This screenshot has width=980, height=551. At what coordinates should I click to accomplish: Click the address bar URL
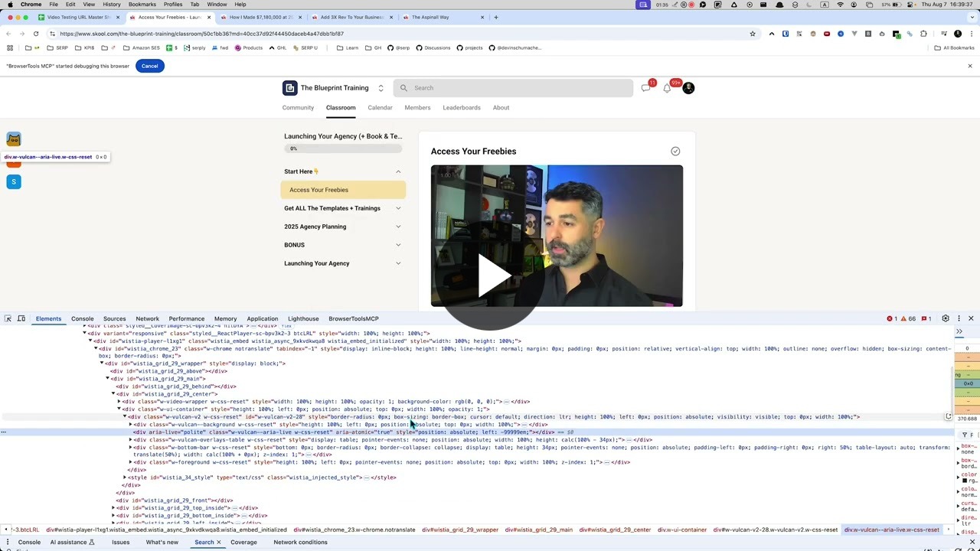coord(201,34)
